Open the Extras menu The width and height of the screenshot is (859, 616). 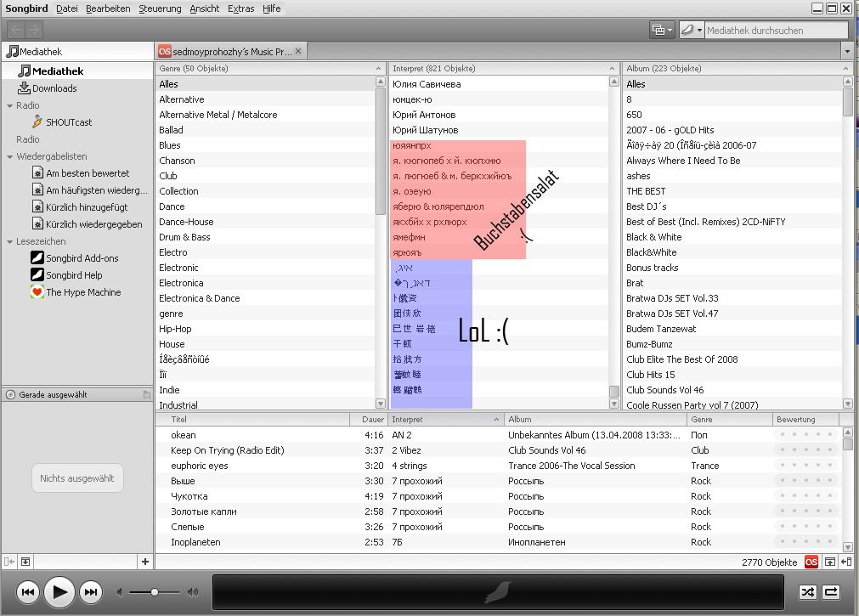coord(241,8)
